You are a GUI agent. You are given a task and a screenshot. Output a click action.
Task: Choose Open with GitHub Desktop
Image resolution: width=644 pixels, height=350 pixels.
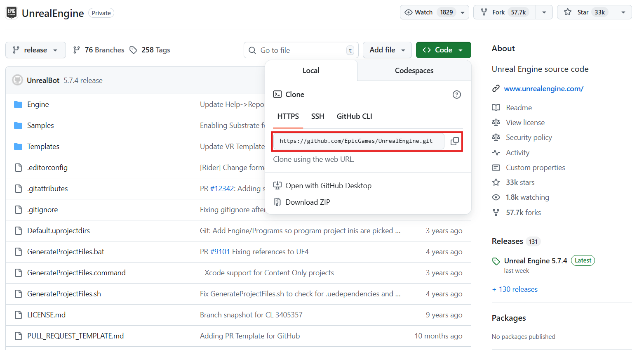tap(328, 186)
